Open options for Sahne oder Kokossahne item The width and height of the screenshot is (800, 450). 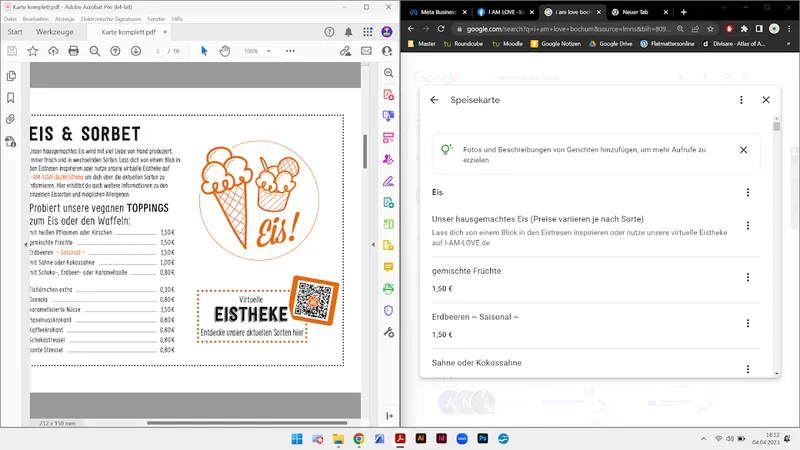coord(747,369)
